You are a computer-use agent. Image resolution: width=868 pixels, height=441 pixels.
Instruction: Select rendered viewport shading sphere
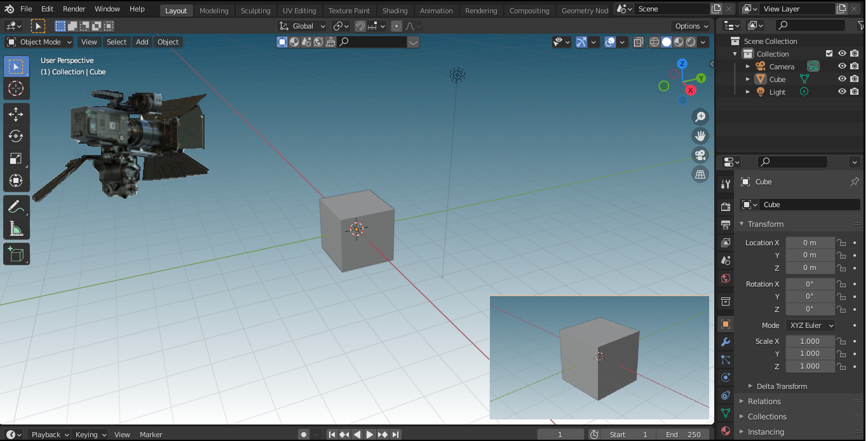click(x=691, y=42)
